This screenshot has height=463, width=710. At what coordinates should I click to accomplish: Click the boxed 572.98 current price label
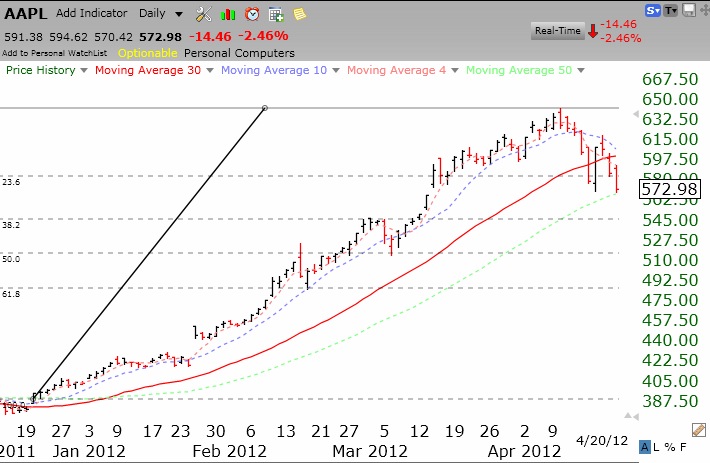(x=670, y=189)
